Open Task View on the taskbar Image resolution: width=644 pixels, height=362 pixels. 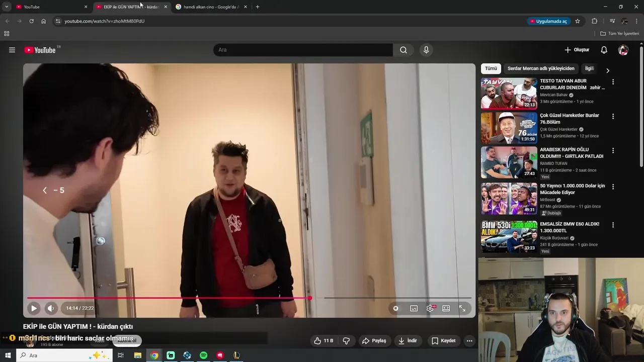pyautogui.click(x=121, y=355)
